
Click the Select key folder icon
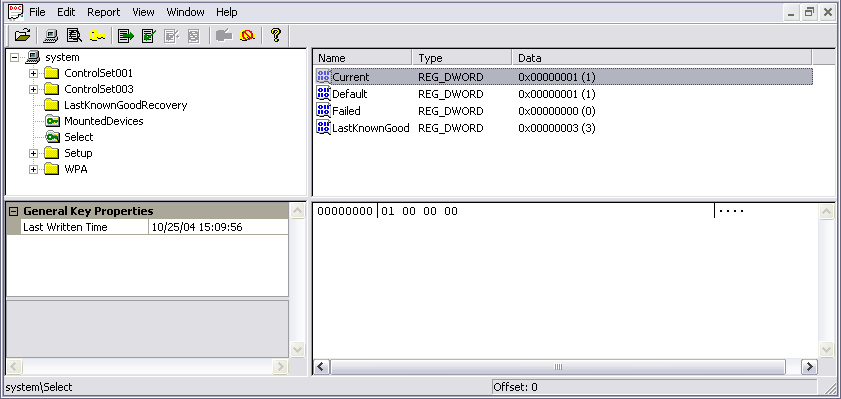51,137
